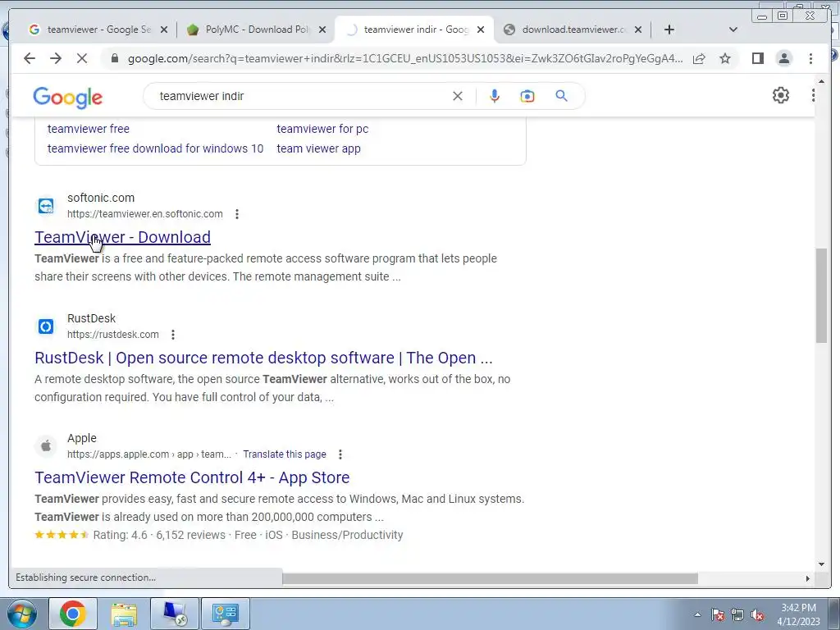Click the Apple favicon

(46, 446)
